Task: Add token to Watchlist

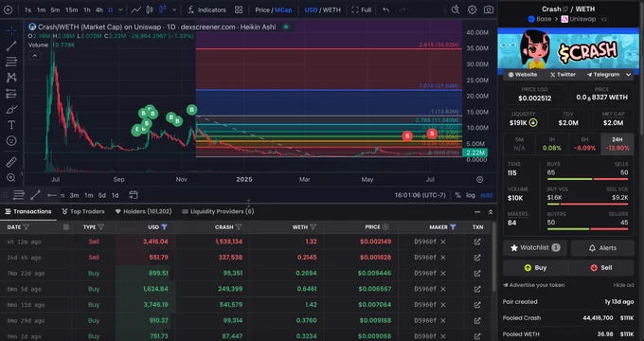Action: [x=535, y=248]
